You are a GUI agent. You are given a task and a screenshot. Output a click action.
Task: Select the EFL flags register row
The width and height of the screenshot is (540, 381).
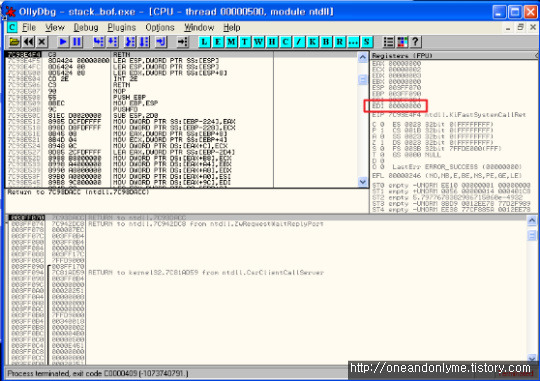coord(447,176)
